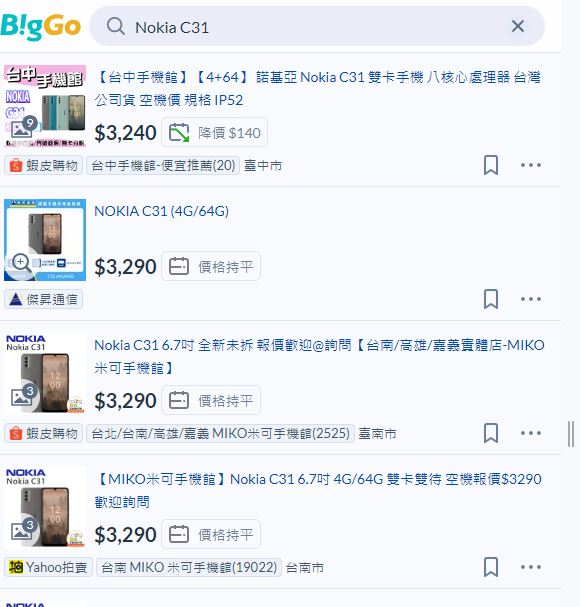Image resolution: width=580 pixels, height=607 pixels.
Task: Open seller 台中手機館-便宜推薦(20) tag
Action: [163, 166]
